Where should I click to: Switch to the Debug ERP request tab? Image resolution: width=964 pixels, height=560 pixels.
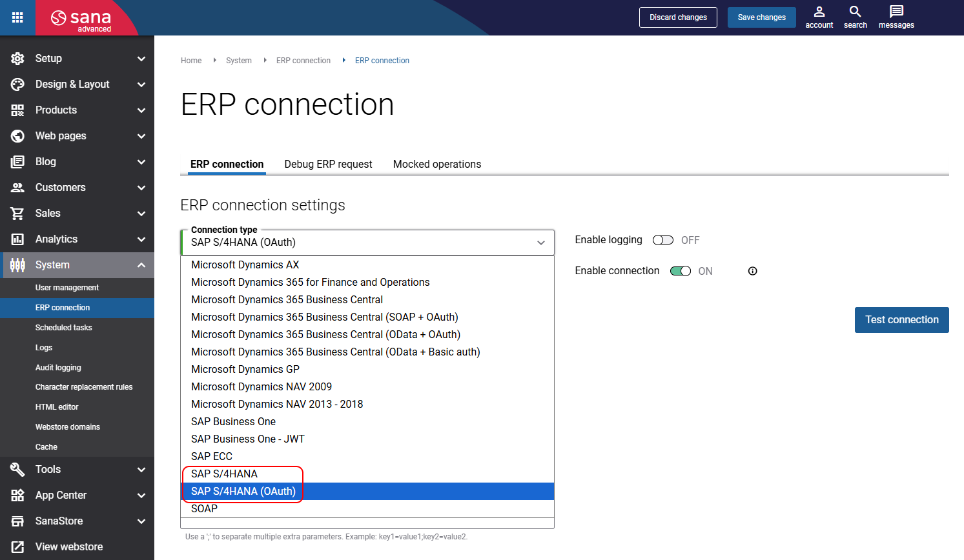tap(328, 164)
